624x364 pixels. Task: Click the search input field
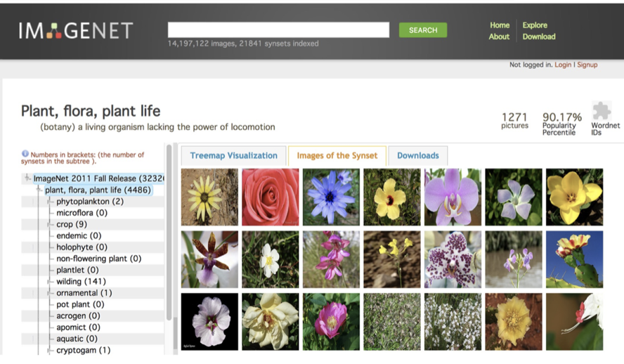click(278, 30)
